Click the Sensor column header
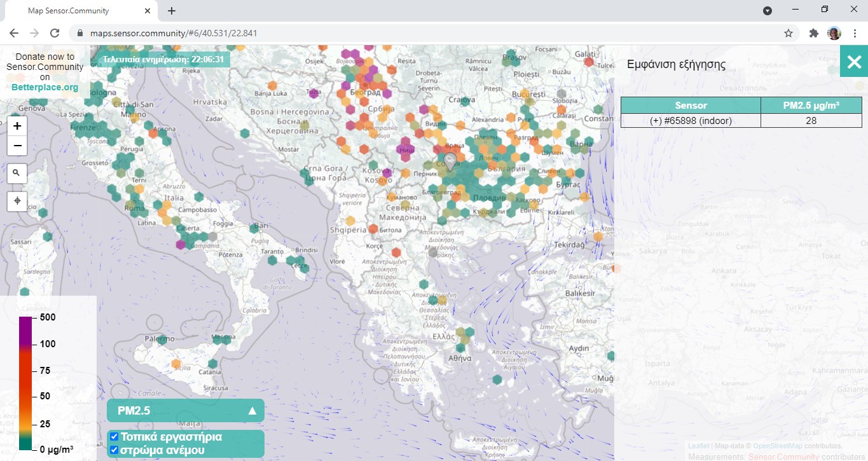This screenshot has width=868, height=461. [691, 106]
